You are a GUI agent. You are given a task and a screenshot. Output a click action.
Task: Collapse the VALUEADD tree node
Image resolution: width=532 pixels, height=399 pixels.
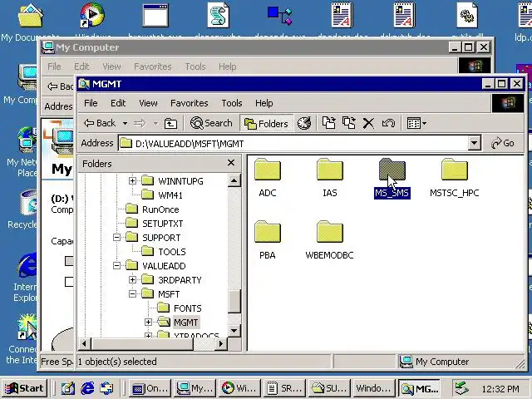pos(116,266)
